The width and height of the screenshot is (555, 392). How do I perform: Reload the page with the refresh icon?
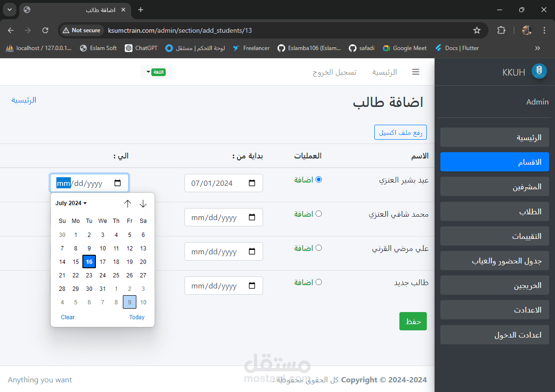[45, 30]
